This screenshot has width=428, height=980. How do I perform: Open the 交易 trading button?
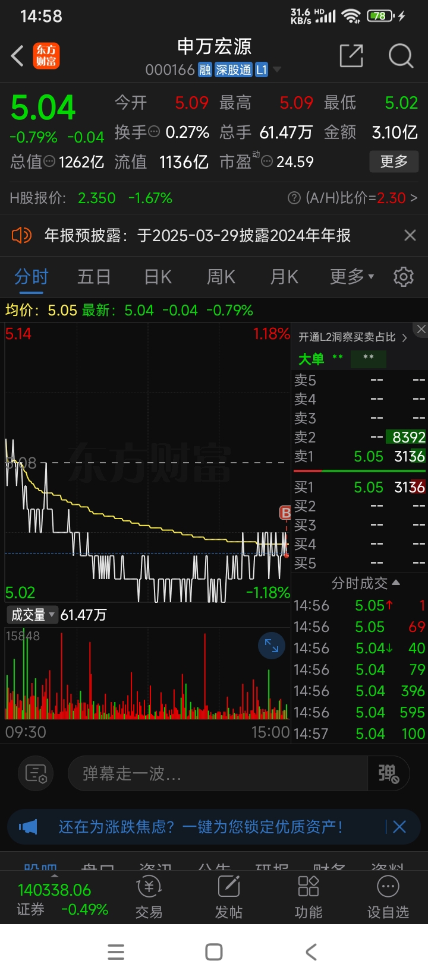coord(149,897)
